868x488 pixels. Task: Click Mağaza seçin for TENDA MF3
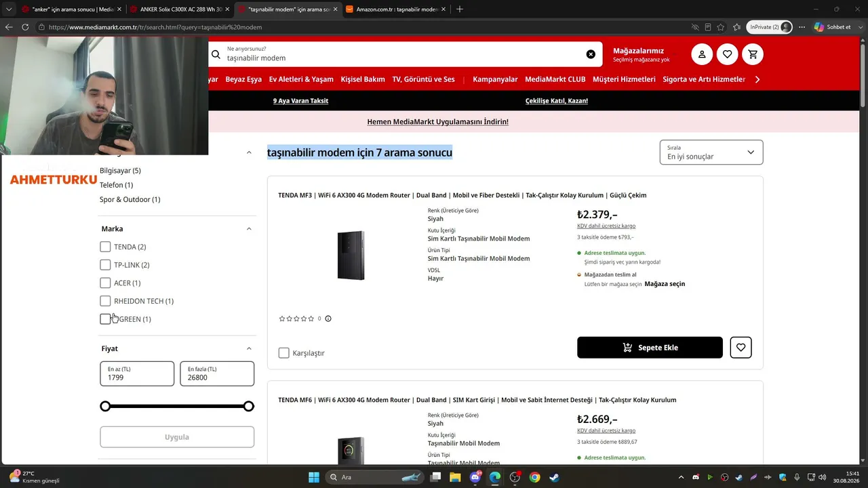click(x=665, y=284)
